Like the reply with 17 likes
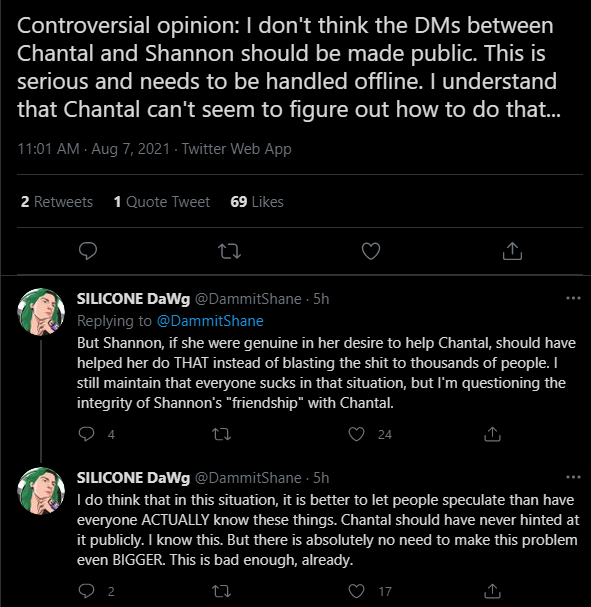 (356, 591)
